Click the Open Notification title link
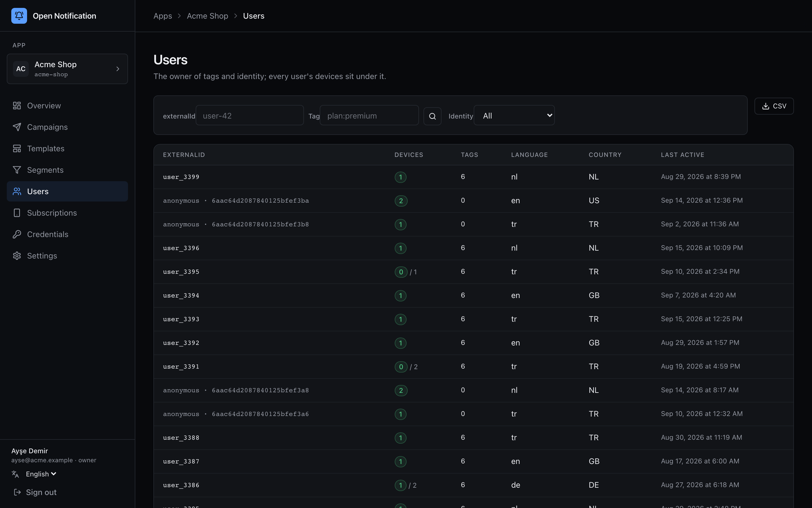The width and height of the screenshot is (812, 508). pos(64,16)
